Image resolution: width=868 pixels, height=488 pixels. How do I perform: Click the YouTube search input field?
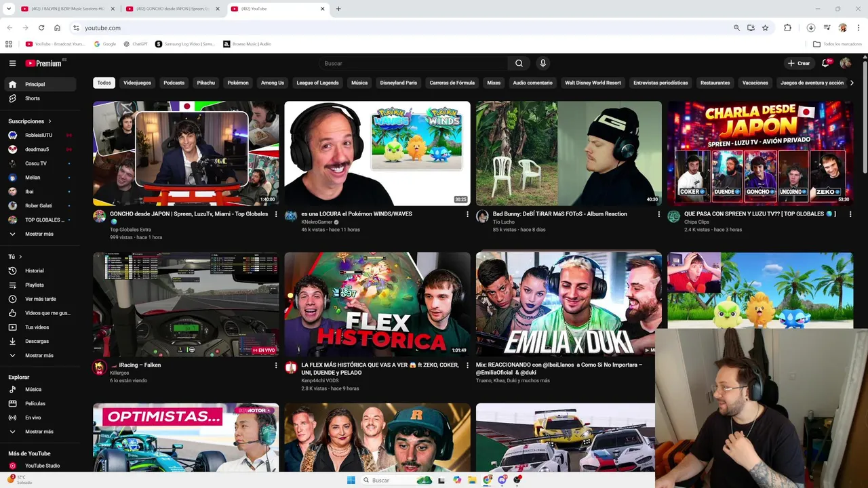point(414,63)
